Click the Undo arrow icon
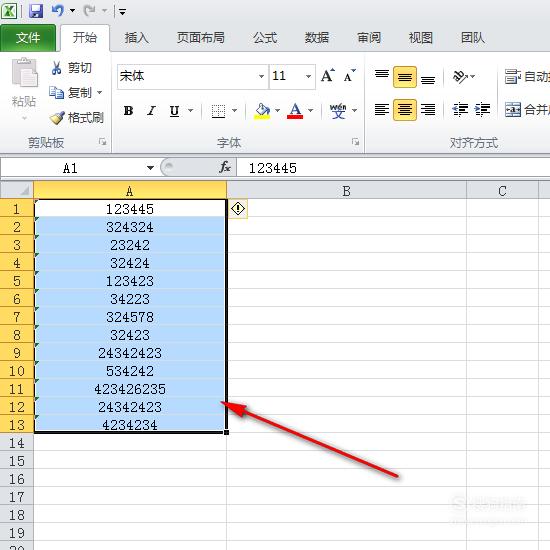This screenshot has width=550, height=550. coord(58,11)
